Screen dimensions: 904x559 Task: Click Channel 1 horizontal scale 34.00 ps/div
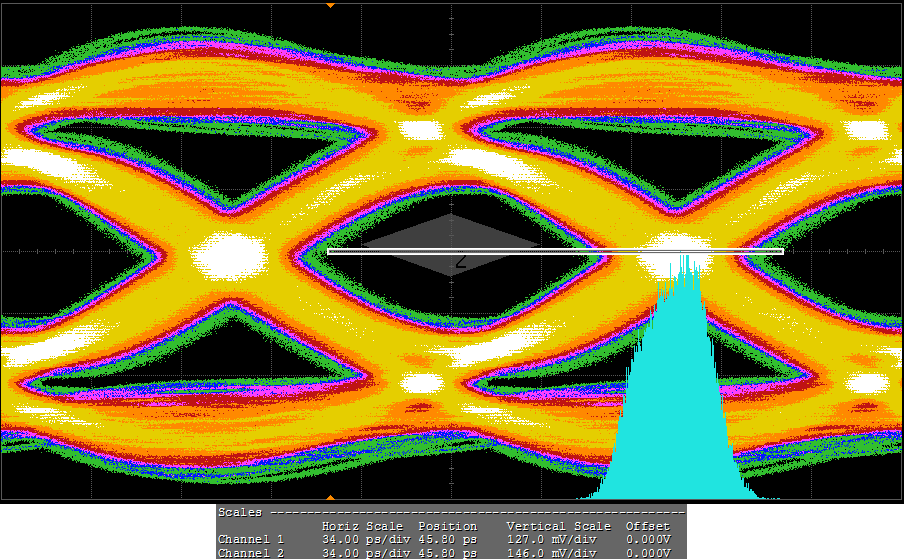pos(365,540)
